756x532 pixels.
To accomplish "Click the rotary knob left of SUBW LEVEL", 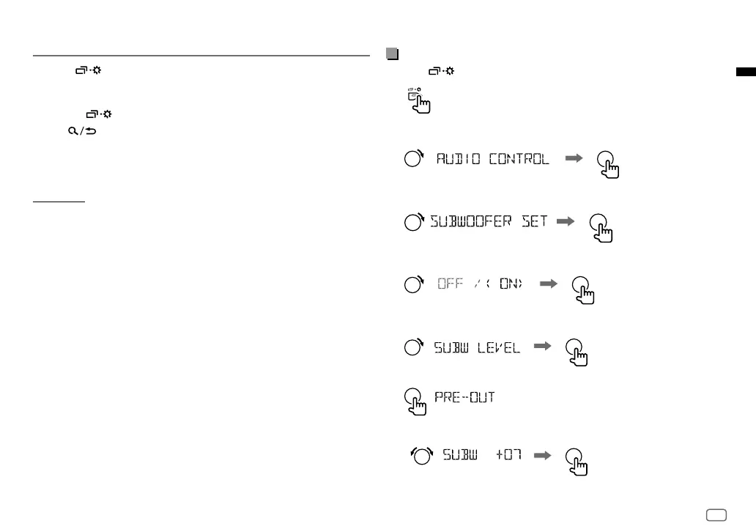I will 414,347.
